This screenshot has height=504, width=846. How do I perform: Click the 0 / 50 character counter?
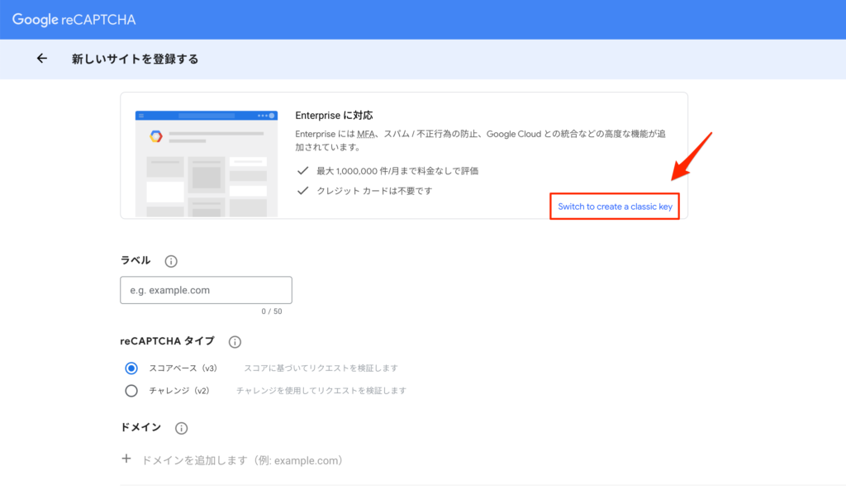pyautogui.click(x=271, y=311)
